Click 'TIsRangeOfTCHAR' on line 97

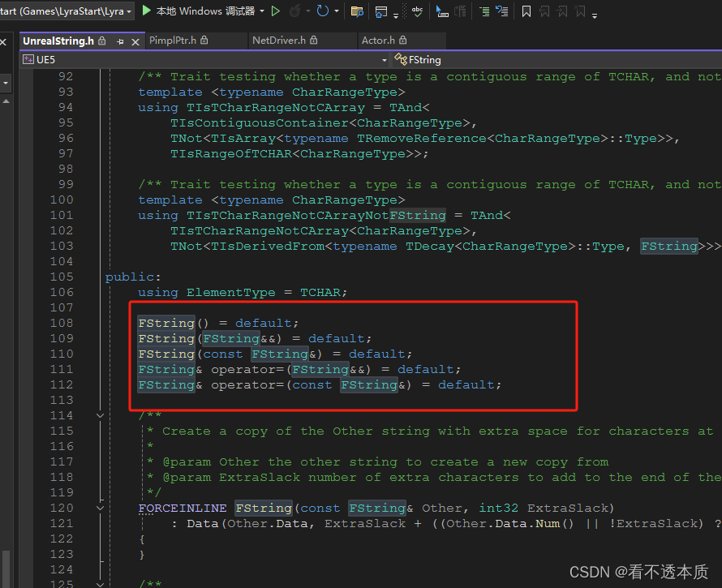(x=230, y=154)
